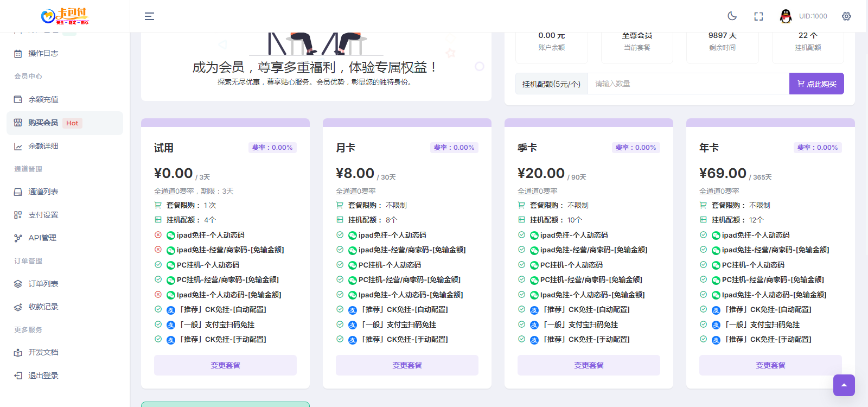Click 点此购买 purchase button
868x407 pixels.
pos(816,84)
